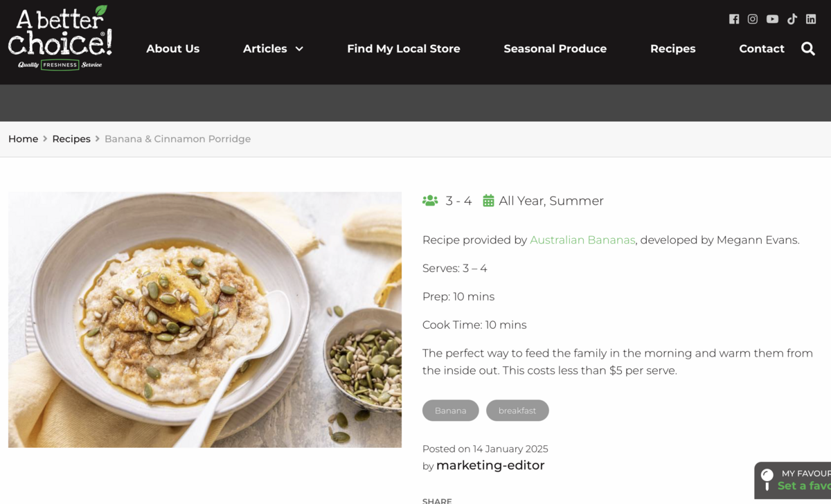Open the About Us menu item
Viewport: 831px width, 504px height.
[172, 48]
